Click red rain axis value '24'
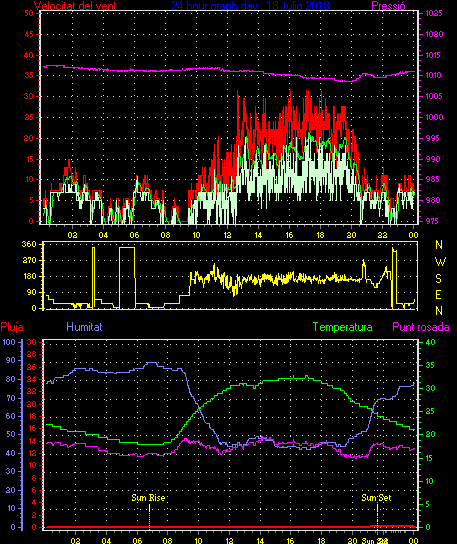 click(32, 379)
